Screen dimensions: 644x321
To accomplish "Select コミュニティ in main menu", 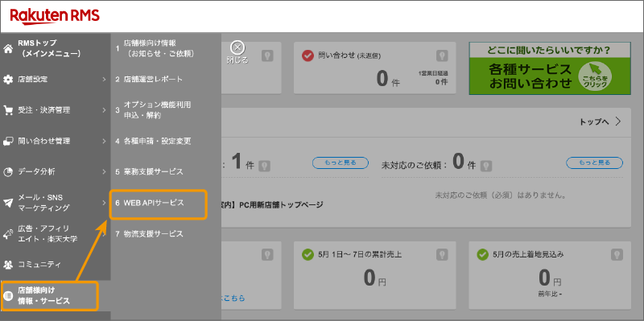I will (x=40, y=265).
